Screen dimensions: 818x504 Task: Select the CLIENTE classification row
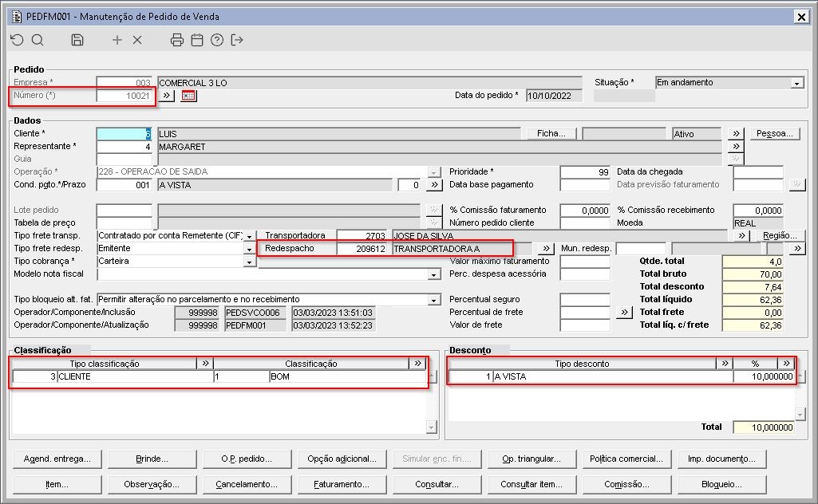[x=219, y=376]
